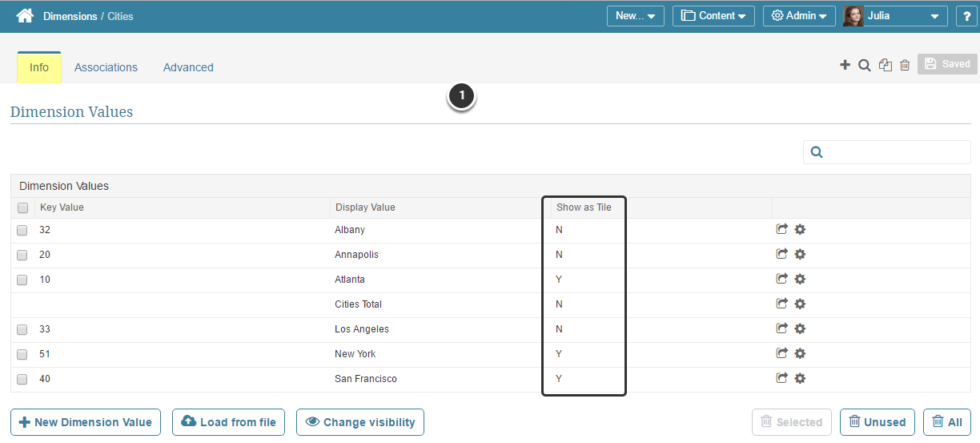Screen dimensions: 980x443
Task: Click the San Francisco display value
Action: [366, 379]
